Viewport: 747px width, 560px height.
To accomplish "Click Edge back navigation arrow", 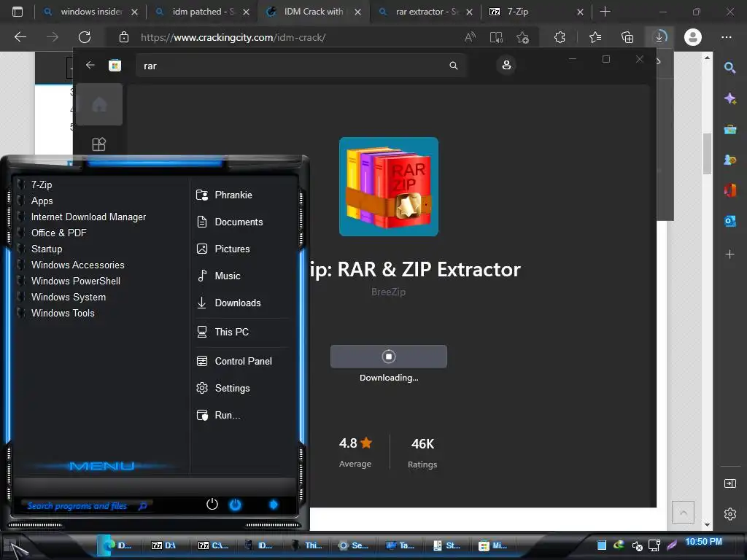I will (20, 36).
